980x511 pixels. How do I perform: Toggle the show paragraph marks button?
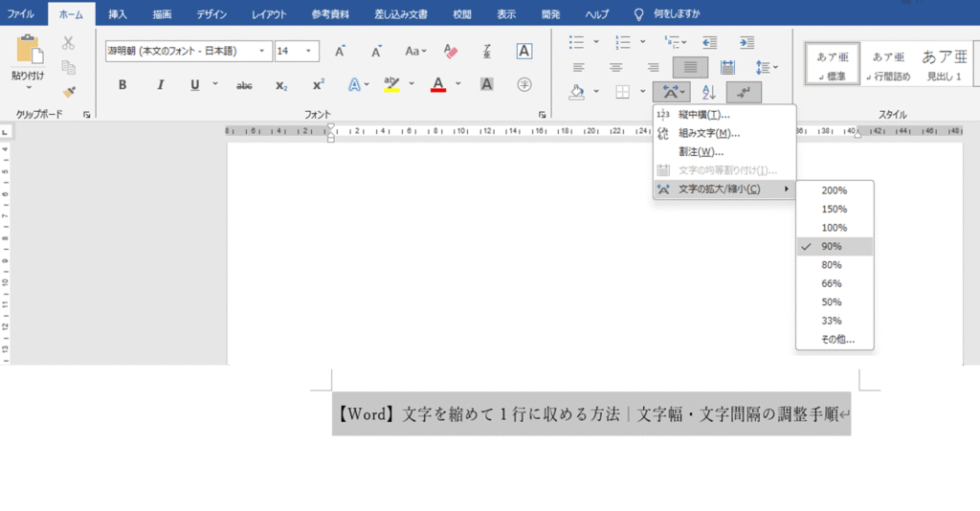tap(744, 92)
